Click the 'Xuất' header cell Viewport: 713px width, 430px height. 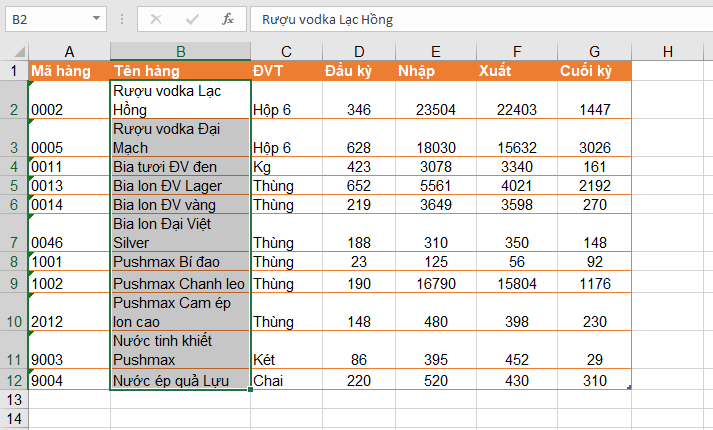point(517,71)
